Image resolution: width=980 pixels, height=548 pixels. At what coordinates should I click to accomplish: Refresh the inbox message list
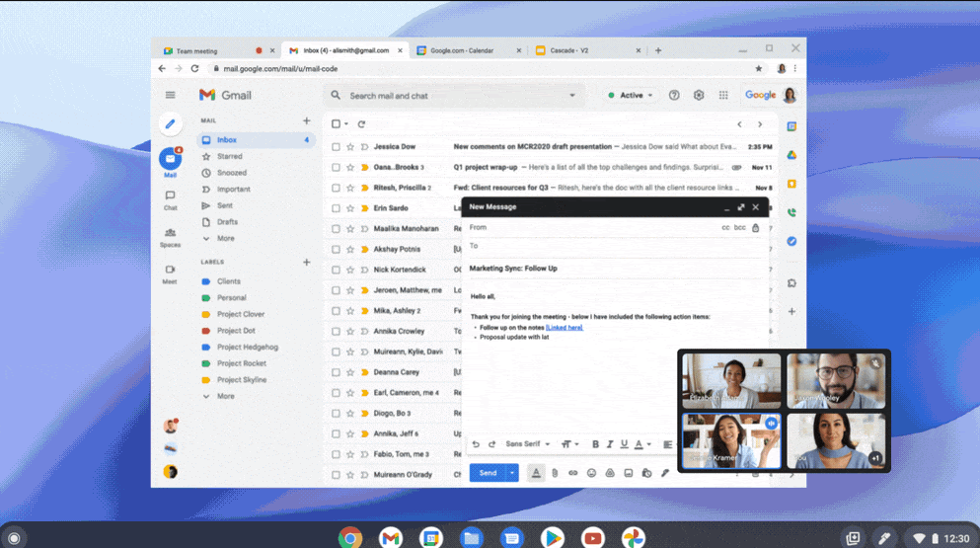click(x=361, y=124)
